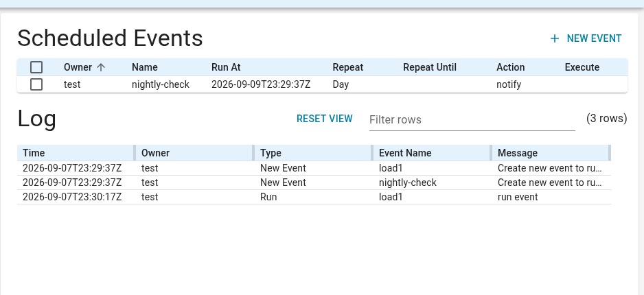Click the nightly-check name in Scheduled Events
This screenshot has width=644, height=295.
coord(161,84)
